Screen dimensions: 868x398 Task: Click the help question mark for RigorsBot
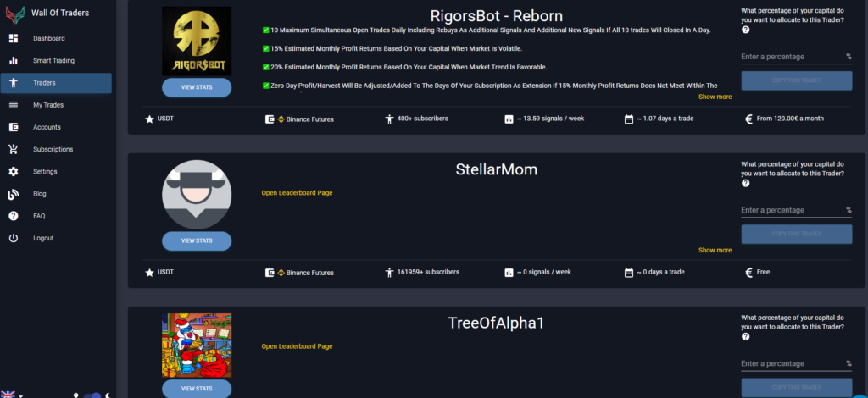(745, 30)
